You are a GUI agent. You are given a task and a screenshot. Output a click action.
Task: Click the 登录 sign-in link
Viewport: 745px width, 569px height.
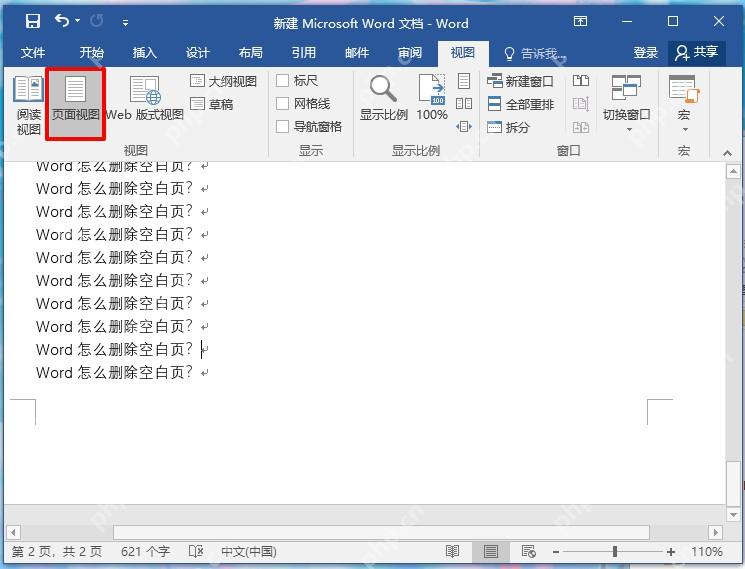pyautogui.click(x=646, y=53)
